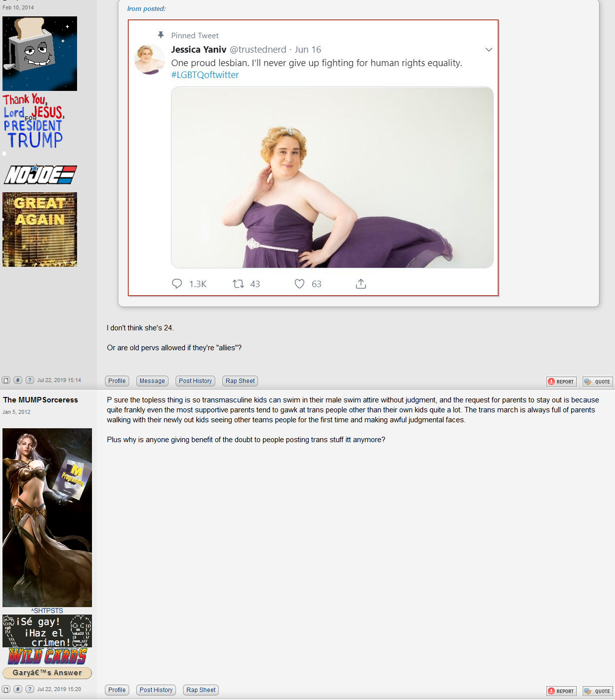
Task: Click the Message button under first post
Action: tap(152, 381)
